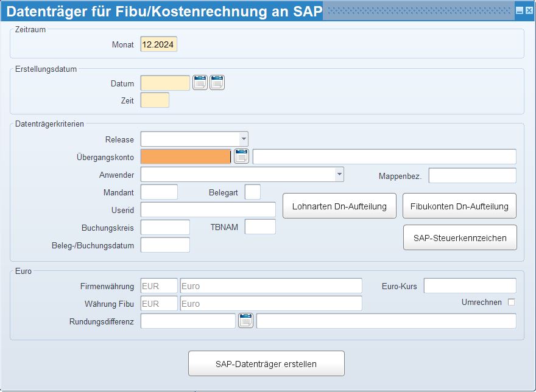Click the window title Datenträger für Fibu/Kostenrechnung
Image resolution: width=536 pixels, height=392 pixels.
point(164,12)
